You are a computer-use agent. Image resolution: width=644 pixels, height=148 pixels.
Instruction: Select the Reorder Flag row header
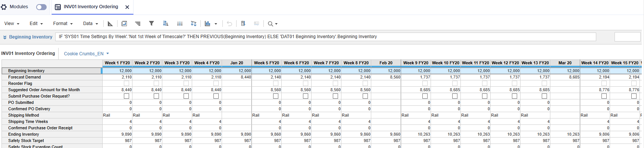(52, 83)
